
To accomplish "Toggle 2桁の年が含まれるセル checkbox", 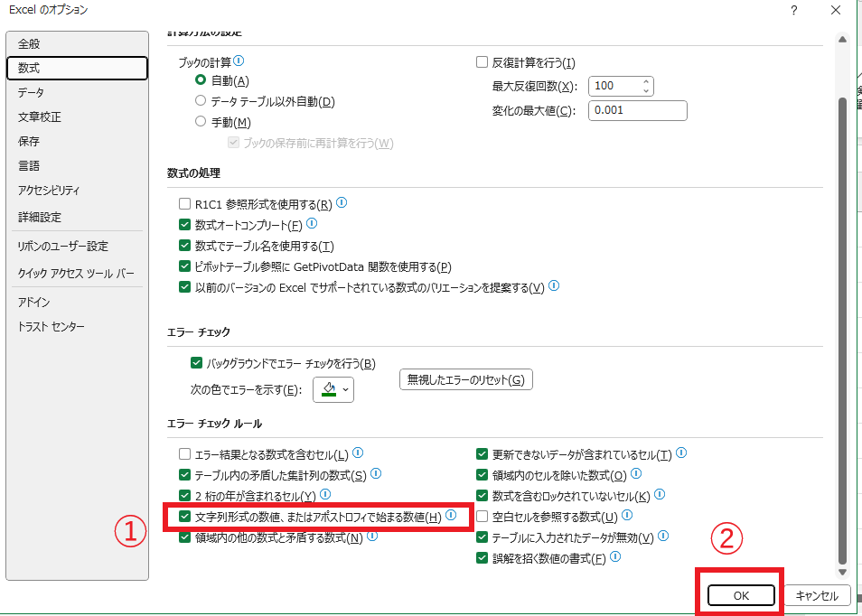I will 184,496.
